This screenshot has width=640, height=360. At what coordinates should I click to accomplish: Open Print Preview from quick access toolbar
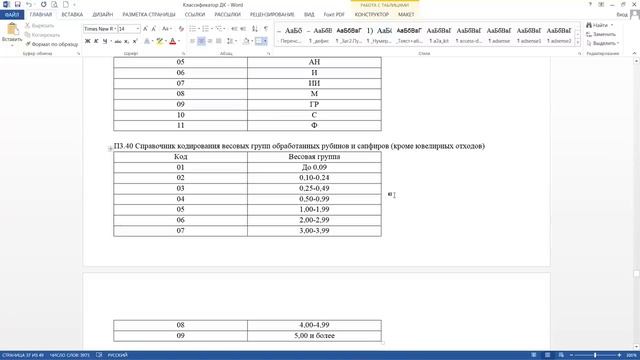[54, 4]
